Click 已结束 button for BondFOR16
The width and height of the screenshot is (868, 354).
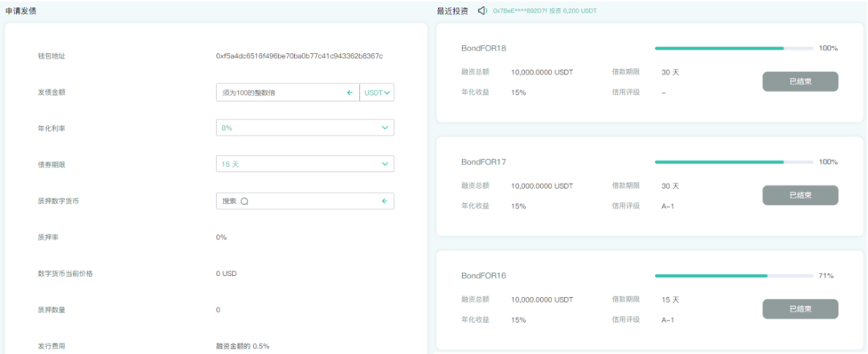[x=800, y=309]
